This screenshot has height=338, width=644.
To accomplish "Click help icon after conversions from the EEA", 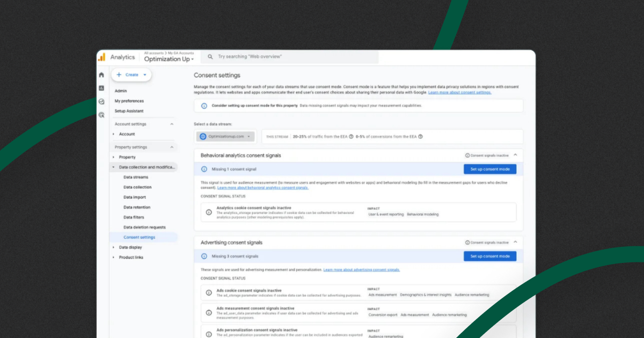I will 420,136.
